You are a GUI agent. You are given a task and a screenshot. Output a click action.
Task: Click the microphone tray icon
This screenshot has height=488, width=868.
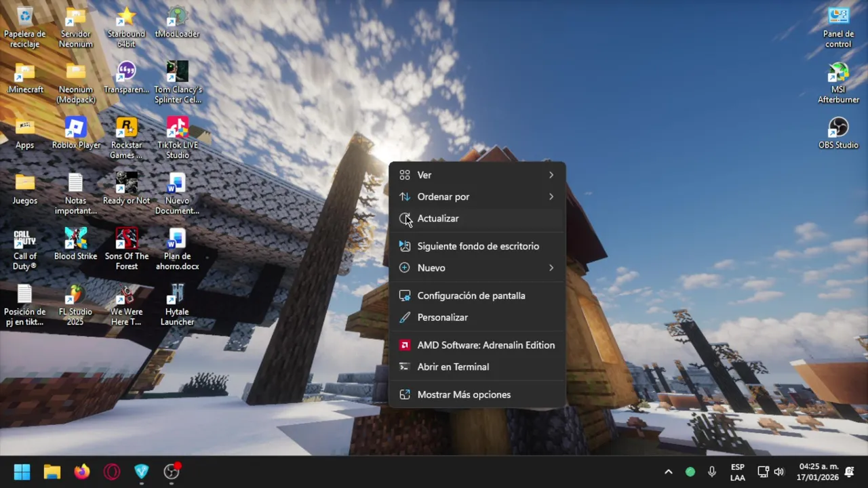(x=712, y=472)
